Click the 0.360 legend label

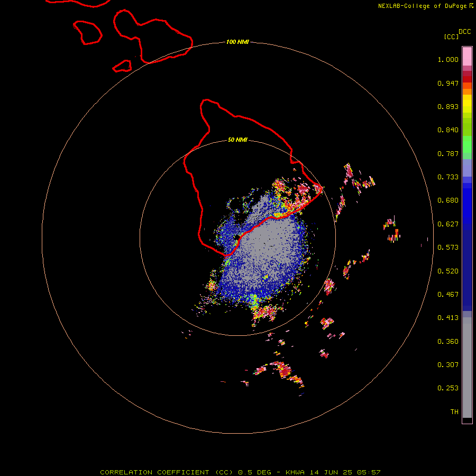pos(448,342)
